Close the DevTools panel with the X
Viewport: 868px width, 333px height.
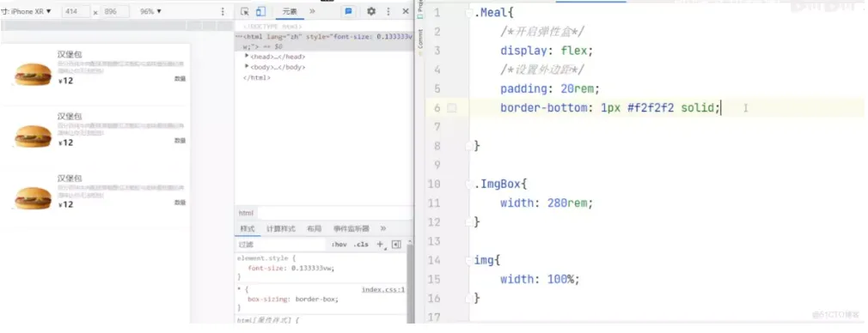406,12
